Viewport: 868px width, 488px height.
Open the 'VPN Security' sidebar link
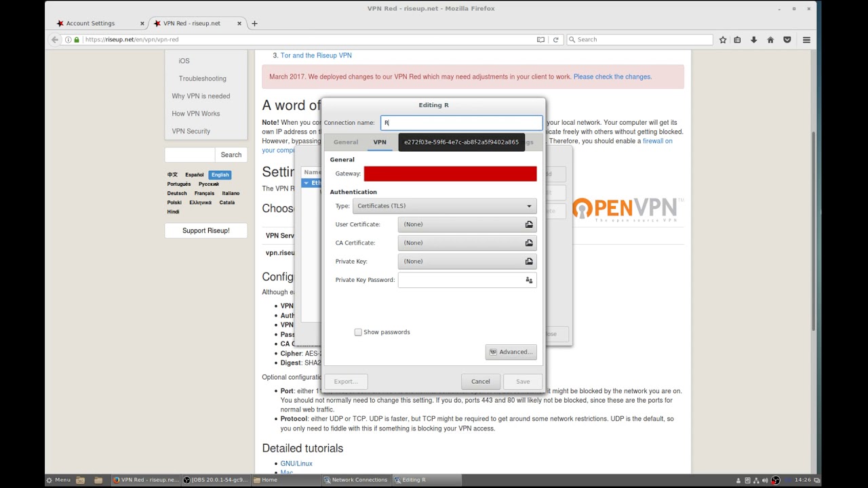point(191,131)
